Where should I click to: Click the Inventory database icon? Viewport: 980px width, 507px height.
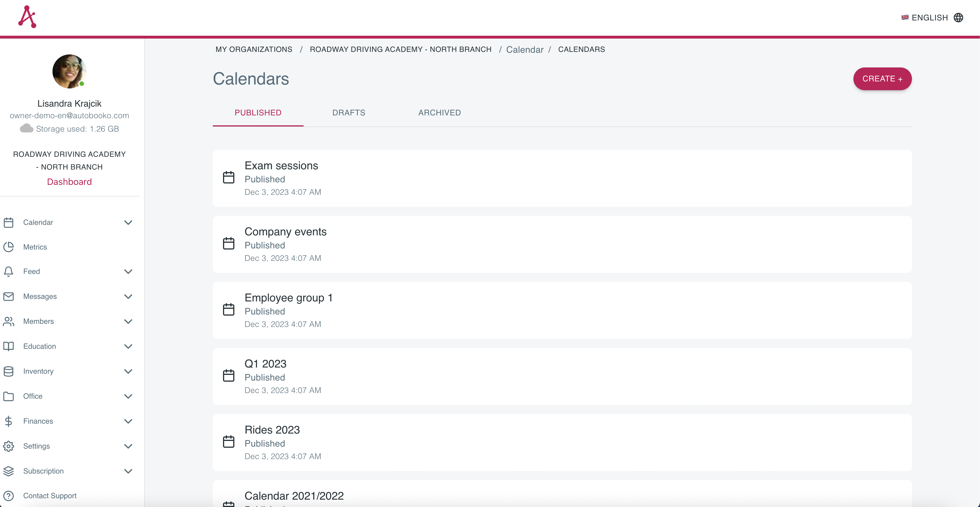click(8, 371)
